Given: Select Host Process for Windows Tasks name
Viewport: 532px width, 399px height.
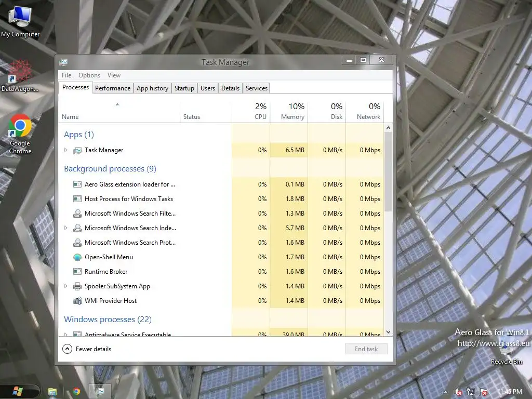Looking at the screenshot, I should pos(129,199).
